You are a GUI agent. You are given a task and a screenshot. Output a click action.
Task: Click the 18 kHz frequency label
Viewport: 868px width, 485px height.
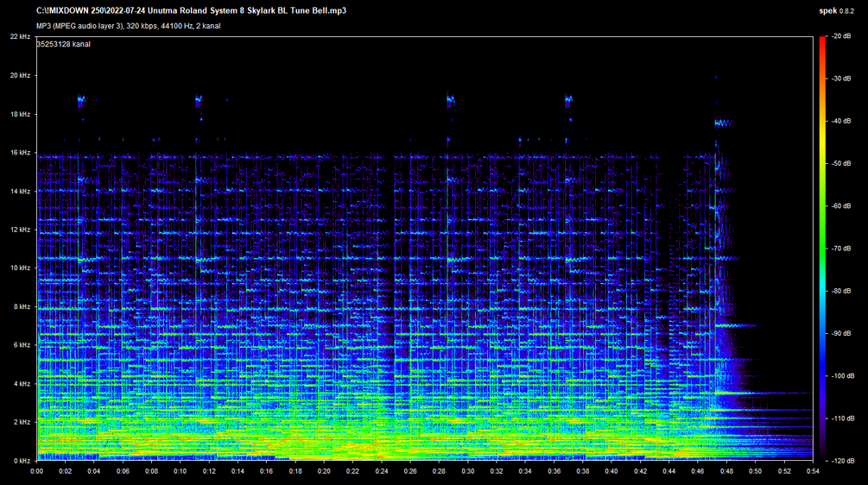21,114
